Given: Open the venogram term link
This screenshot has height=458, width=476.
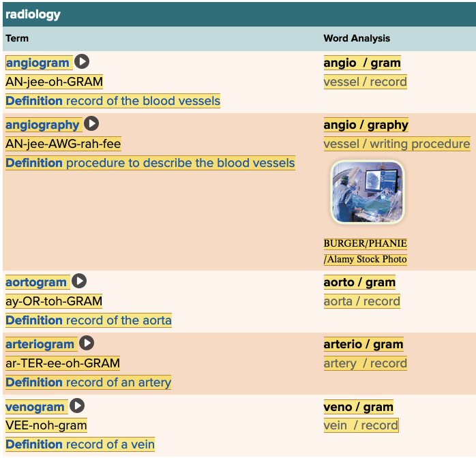Looking at the screenshot, I should (x=35, y=406).
